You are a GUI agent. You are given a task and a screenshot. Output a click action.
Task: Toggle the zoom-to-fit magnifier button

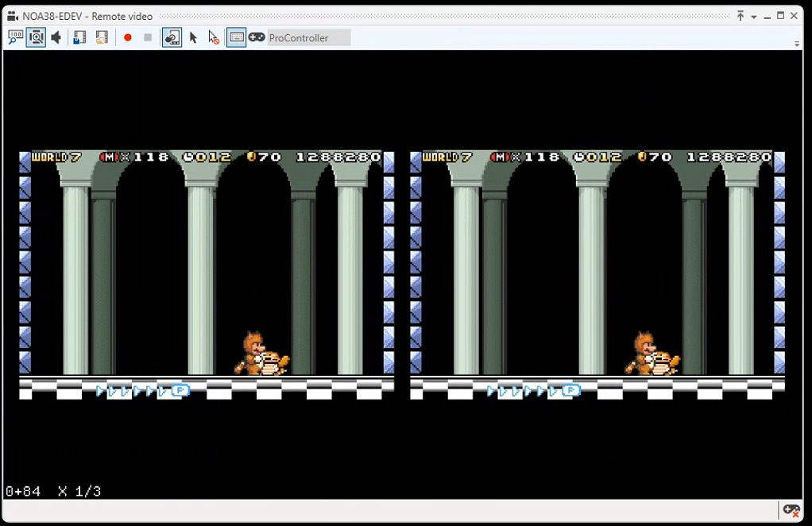36,37
